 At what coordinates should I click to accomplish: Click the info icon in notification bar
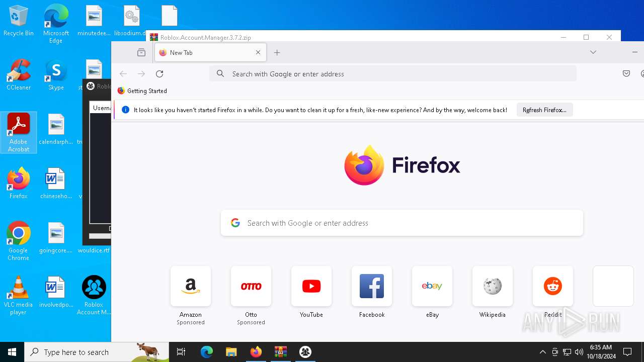pyautogui.click(x=126, y=110)
